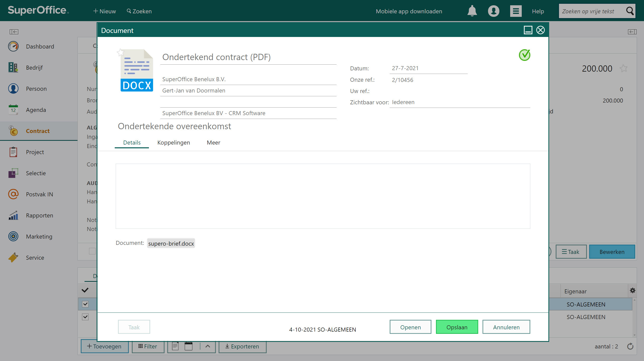Switch to the Details tab
The height and width of the screenshot is (361, 644).
click(x=132, y=143)
